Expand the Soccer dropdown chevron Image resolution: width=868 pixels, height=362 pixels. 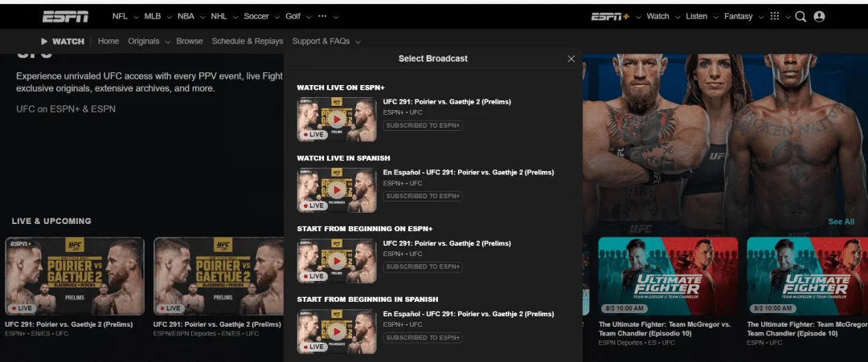pos(276,17)
